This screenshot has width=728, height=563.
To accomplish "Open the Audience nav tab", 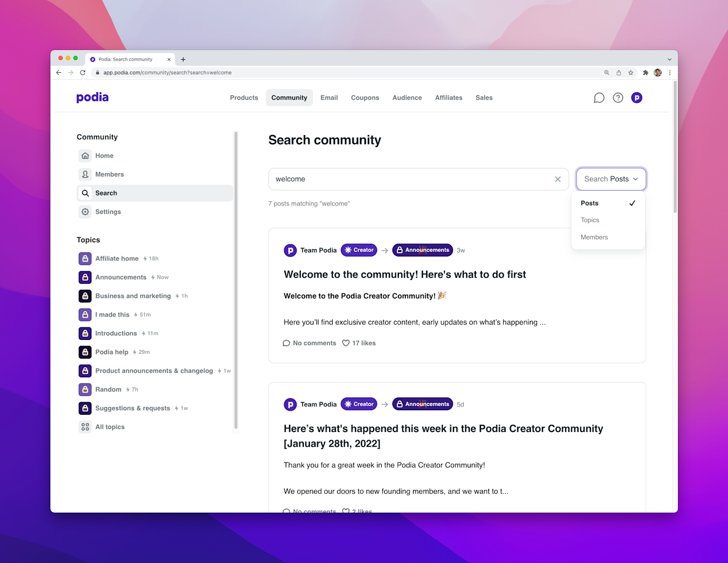I will (407, 98).
